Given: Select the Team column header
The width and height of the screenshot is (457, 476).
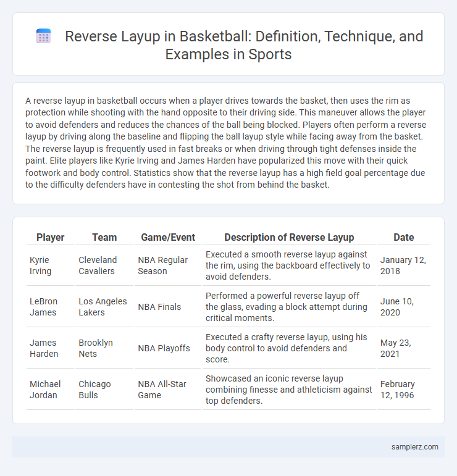Looking at the screenshot, I should [x=104, y=237].
